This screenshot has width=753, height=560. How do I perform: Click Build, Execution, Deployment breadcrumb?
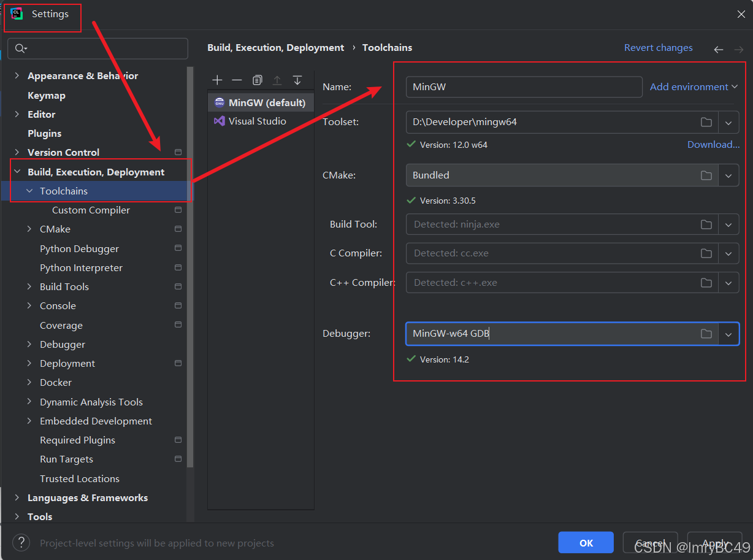(x=276, y=48)
